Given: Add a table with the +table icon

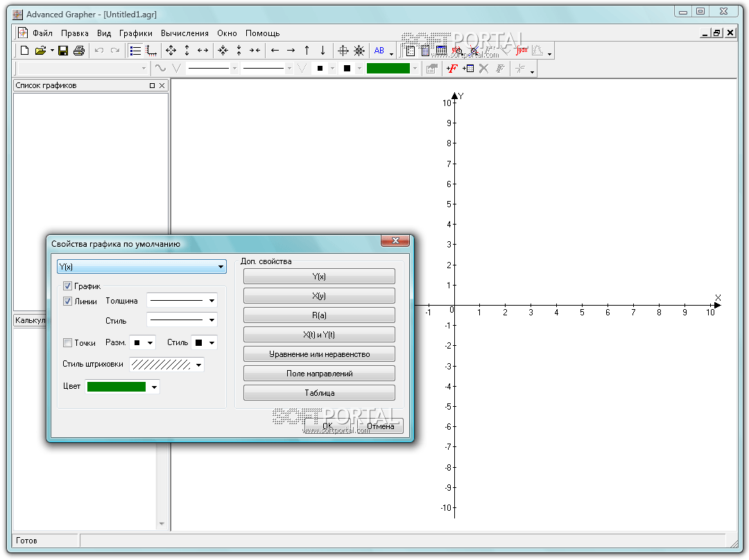Looking at the screenshot, I should point(468,69).
